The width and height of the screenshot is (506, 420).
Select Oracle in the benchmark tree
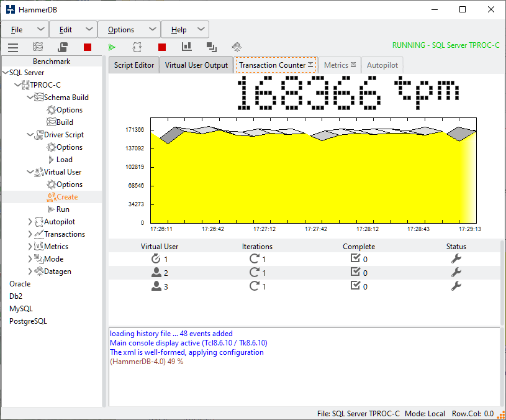[x=20, y=284]
